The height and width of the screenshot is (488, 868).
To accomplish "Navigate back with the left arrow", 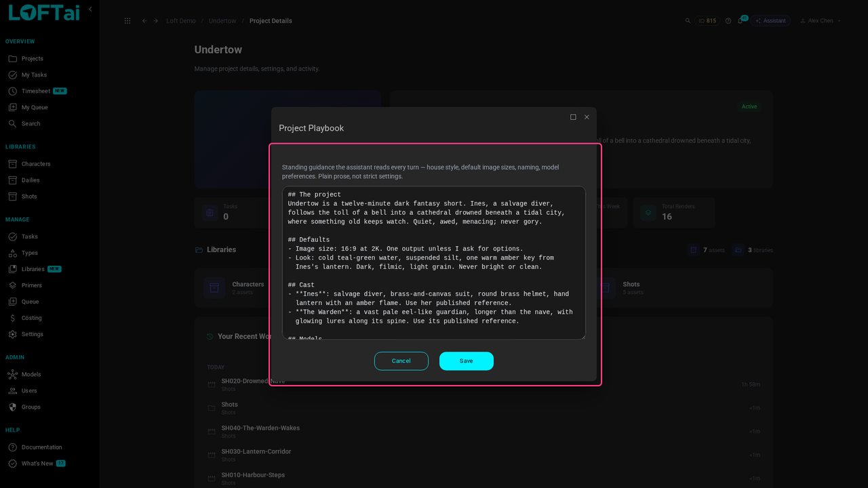I will [x=144, y=21].
